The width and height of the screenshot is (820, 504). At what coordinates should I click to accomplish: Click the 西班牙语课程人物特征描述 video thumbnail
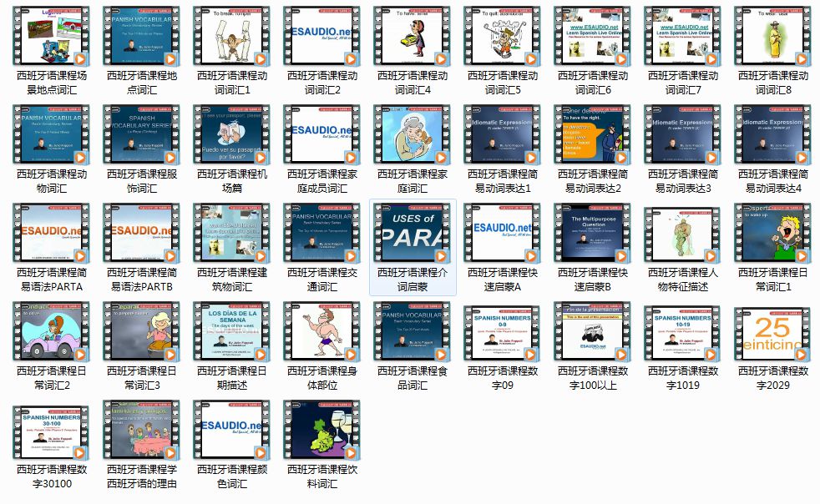(683, 233)
